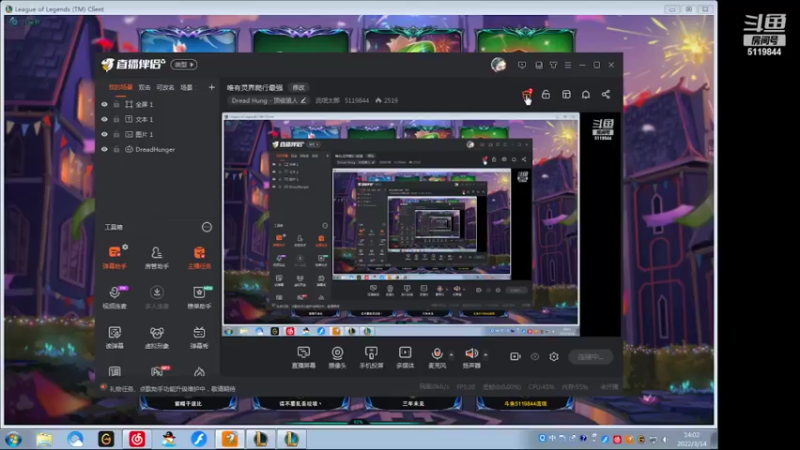Add 多媒体 multimedia source
800x450 pixels.
pos(405,357)
